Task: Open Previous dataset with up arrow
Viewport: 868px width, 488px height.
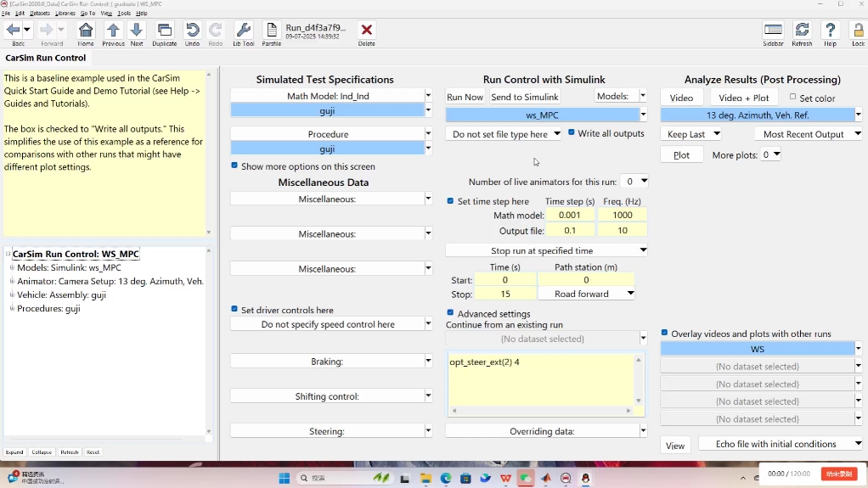Action: 114,30
